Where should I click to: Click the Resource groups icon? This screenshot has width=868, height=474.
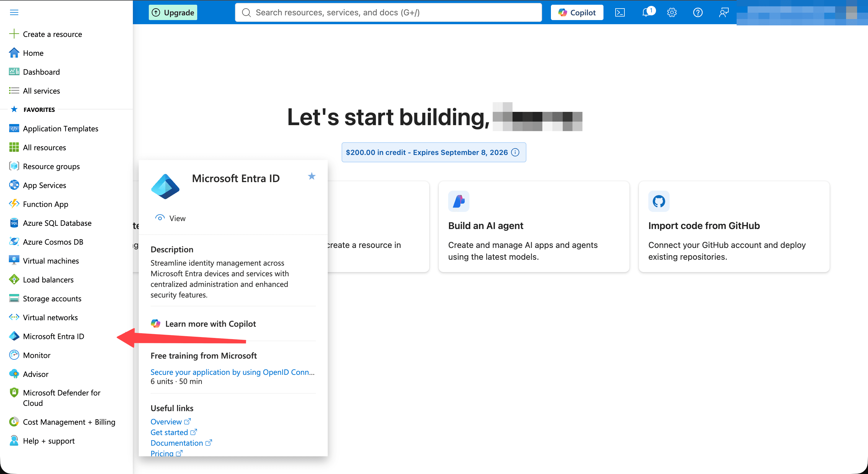(x=14, y=166)
